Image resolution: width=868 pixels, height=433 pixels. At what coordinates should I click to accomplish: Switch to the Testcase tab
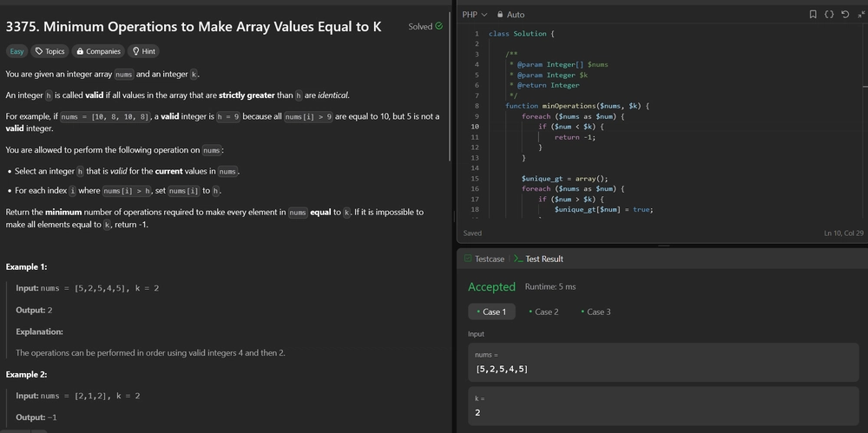pos(484,259)
